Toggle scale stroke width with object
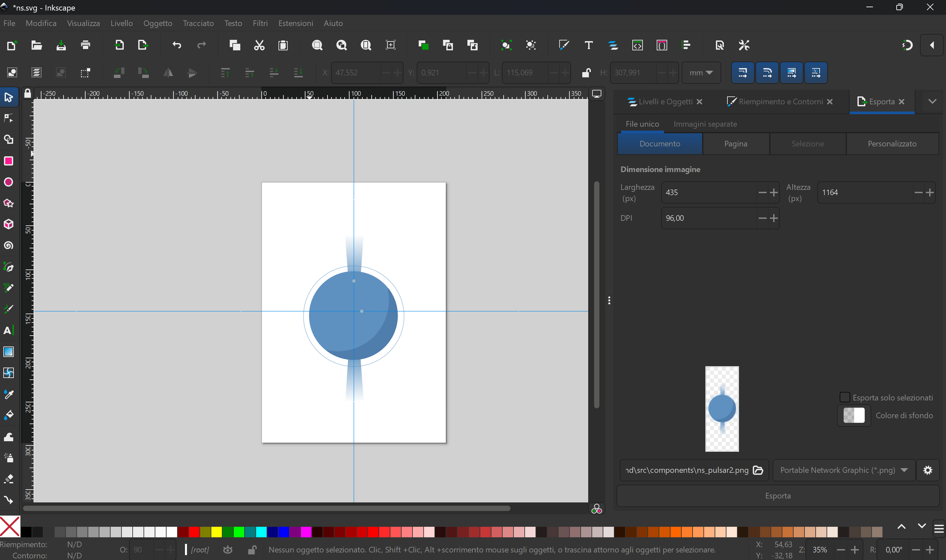The height and width of the screenshot is (560, 946). point(743,72)
